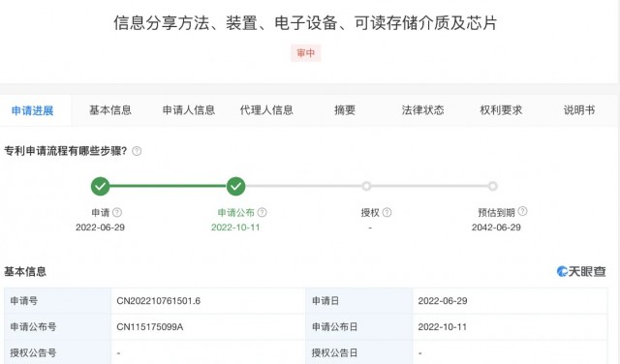Click the 申请公布日 value 2022-10-11 in table
The width and height of the screenshot is (620, 364).
click(443, 327)
